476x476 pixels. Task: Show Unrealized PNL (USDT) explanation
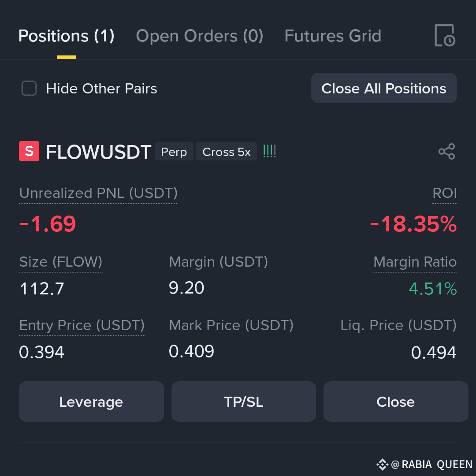98,193
